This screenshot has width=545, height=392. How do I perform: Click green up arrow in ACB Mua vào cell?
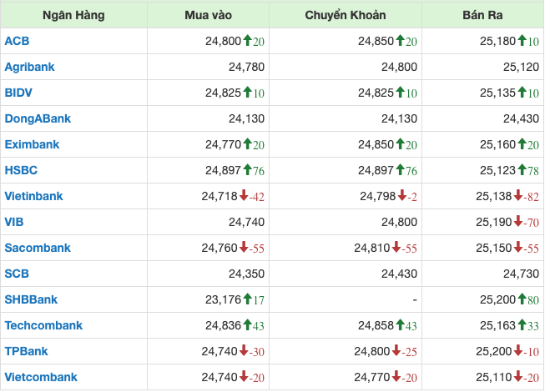click(248, 40)
